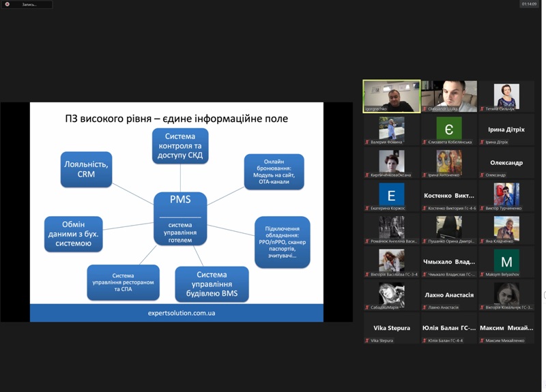Click the muted mic icon for Ірина Дітріх
This screenshot has height=392, width=546.
[482, 142]
